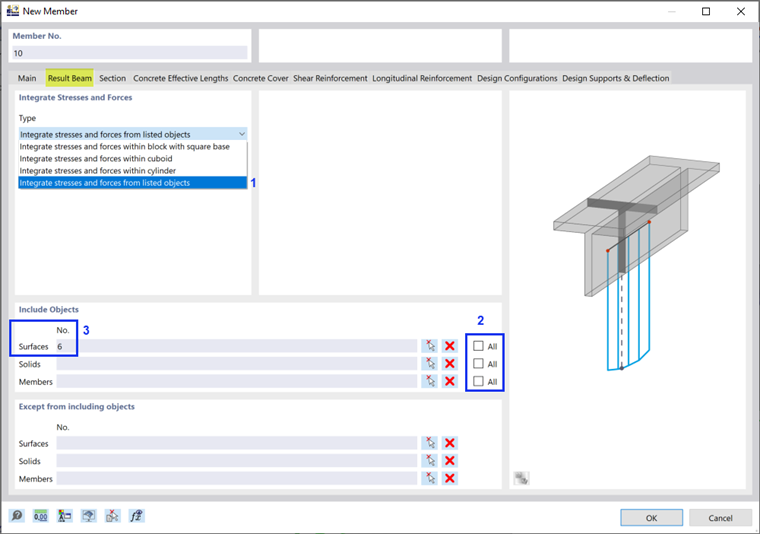Choose 'within block with square base' option

point(133,146)
